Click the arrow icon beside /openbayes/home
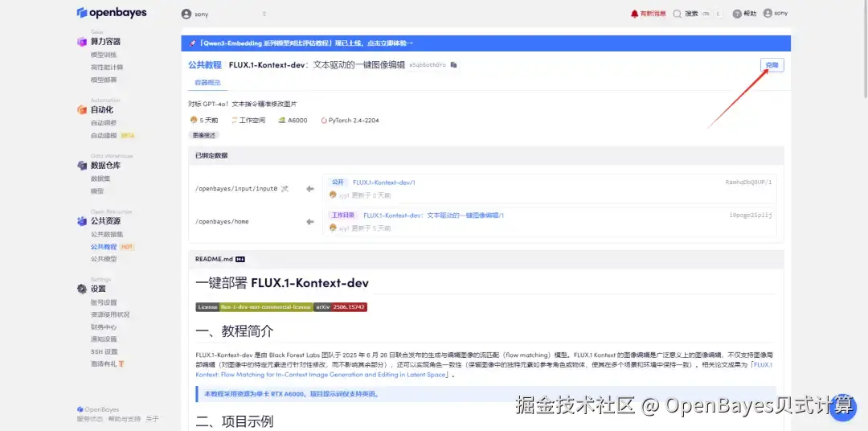The width and height of the screenshot is (868, 431). (310, 222)
